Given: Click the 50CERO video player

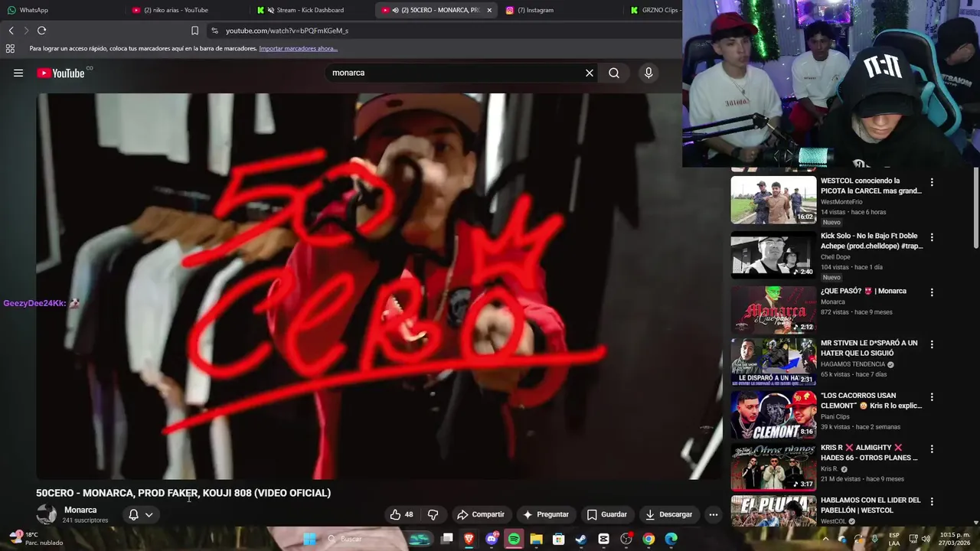Looking at the screenshot, I should (379, 286).
